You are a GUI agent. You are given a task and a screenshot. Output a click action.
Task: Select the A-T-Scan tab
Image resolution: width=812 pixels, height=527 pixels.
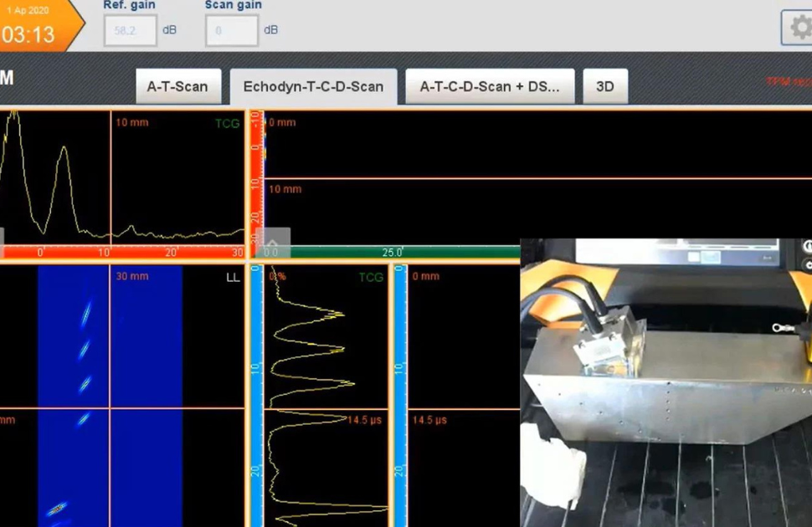coord(178,85)
